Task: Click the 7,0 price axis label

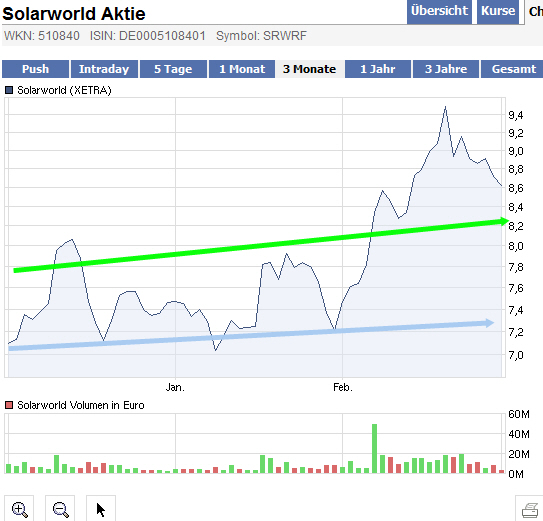Action: pyautogui.click(x=516, y=355)
